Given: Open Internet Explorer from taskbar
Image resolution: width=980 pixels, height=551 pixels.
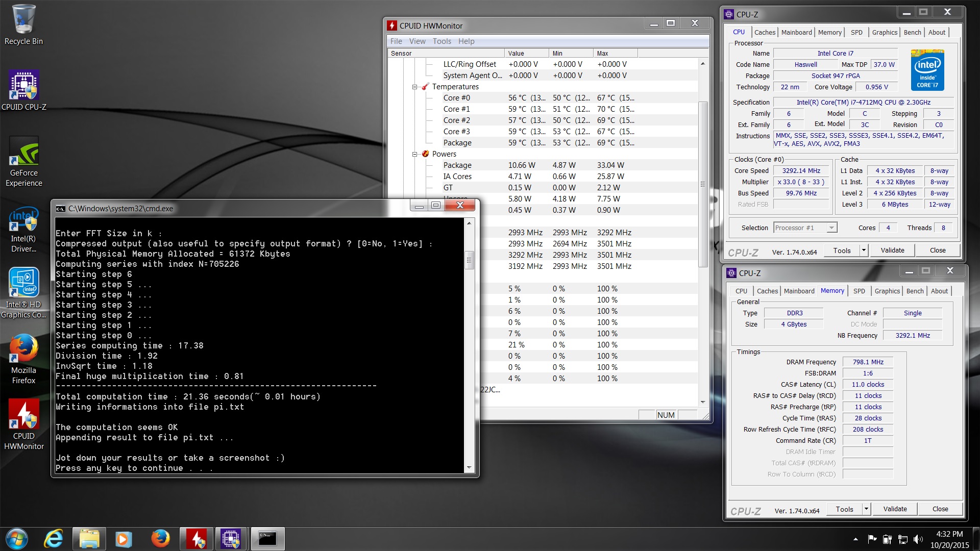Looking at the screenshot, I should coord(54,539).
